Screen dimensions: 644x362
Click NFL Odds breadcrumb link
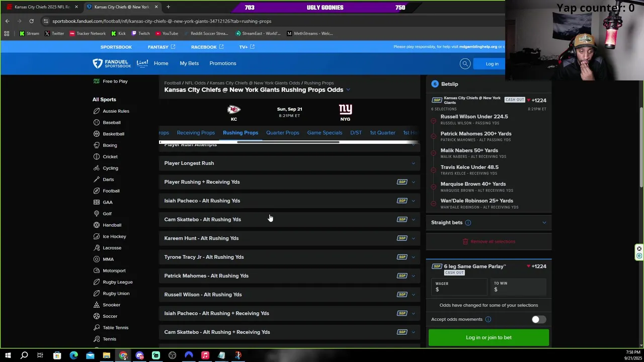tap(195, 83)
